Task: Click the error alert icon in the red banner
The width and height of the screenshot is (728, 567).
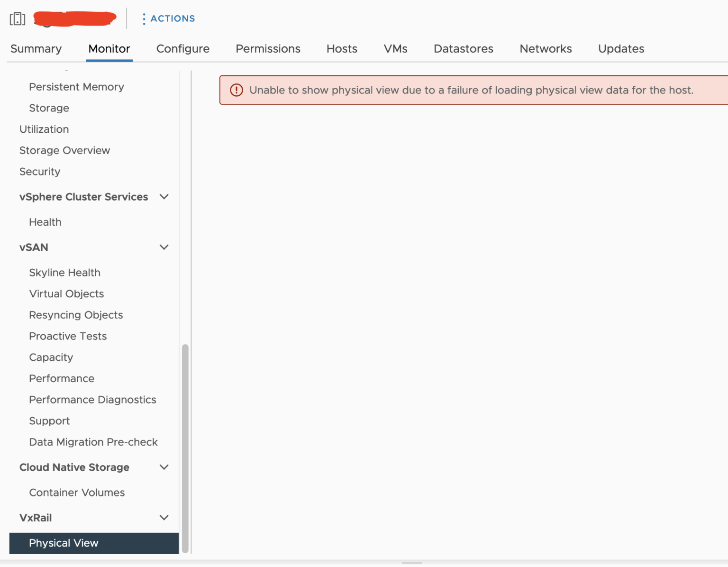Action: pyautogui.click(x=237, y=90)
